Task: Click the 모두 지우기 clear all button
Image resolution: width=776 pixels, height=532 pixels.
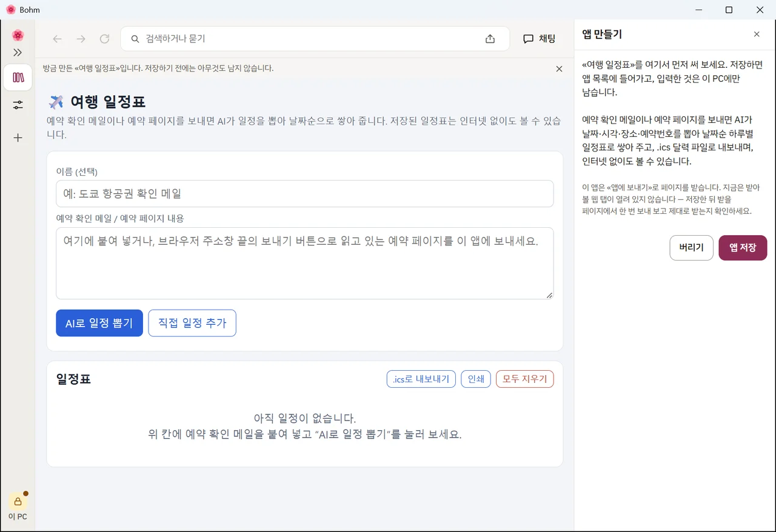Action: [524, 379]
